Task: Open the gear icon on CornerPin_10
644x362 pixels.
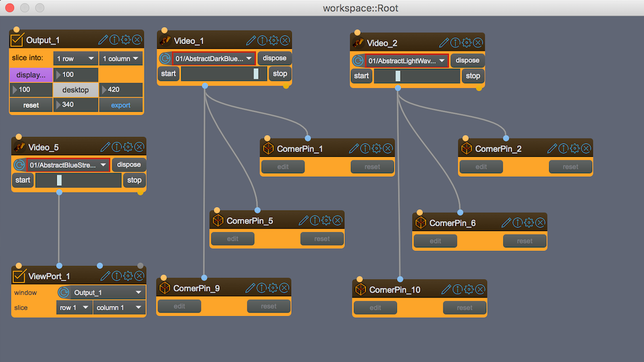Action: coord(469,289)
